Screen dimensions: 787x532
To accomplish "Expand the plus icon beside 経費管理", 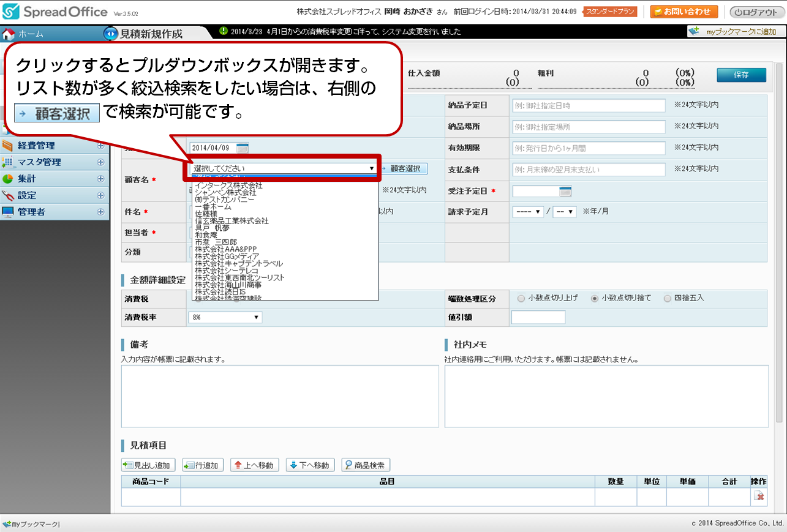I will (x=100, y=146).
